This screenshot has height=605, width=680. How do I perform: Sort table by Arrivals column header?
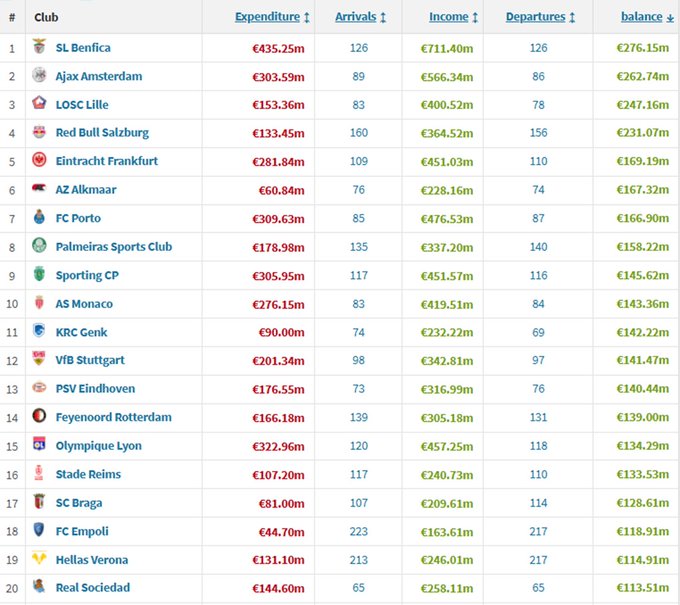click(355, 17)
